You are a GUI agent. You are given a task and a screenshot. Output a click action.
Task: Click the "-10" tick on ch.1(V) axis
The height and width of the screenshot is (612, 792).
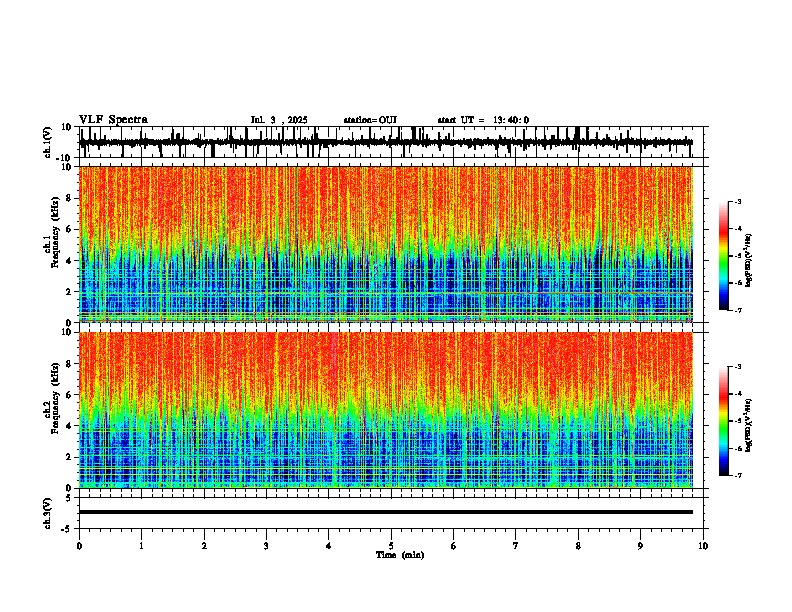(x=65, y=158)
